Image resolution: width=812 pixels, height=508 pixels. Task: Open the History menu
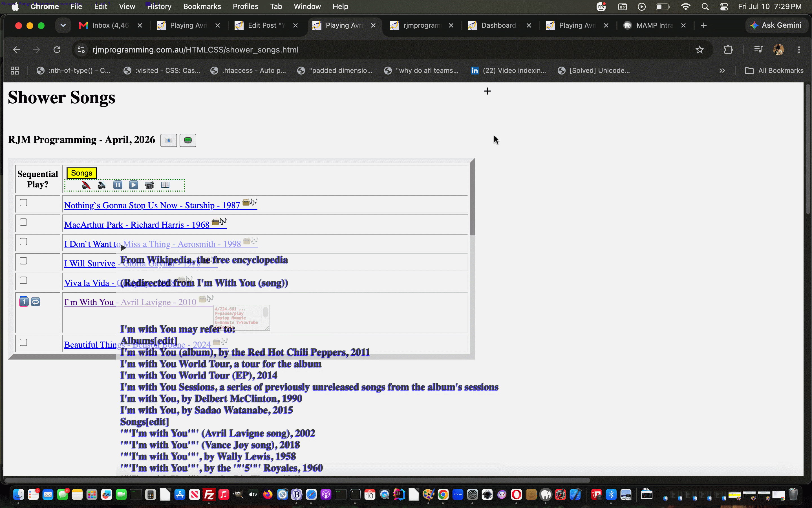[x=159, y=6]
